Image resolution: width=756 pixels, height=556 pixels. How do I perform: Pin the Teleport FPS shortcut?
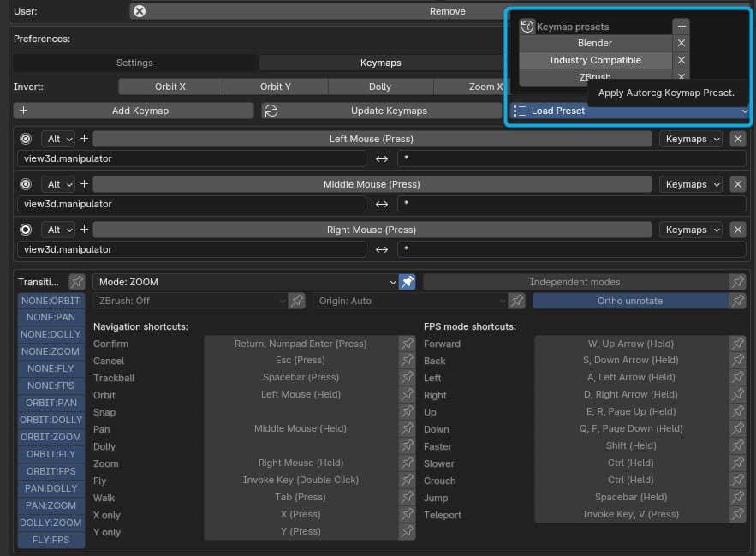[738, 515]
